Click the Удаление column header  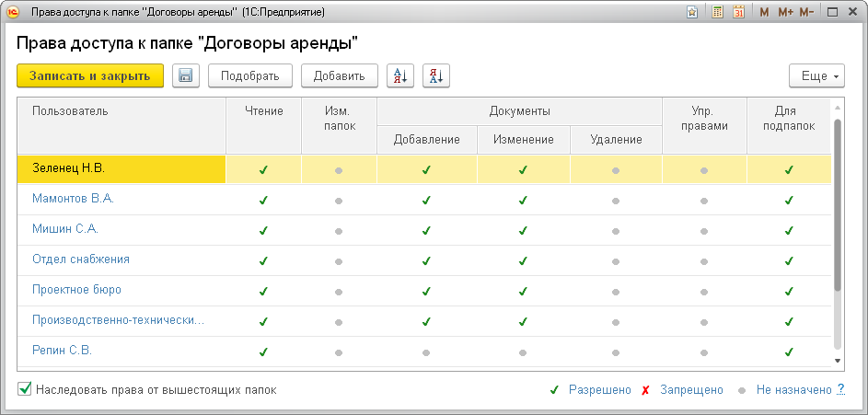coord(616,140)
